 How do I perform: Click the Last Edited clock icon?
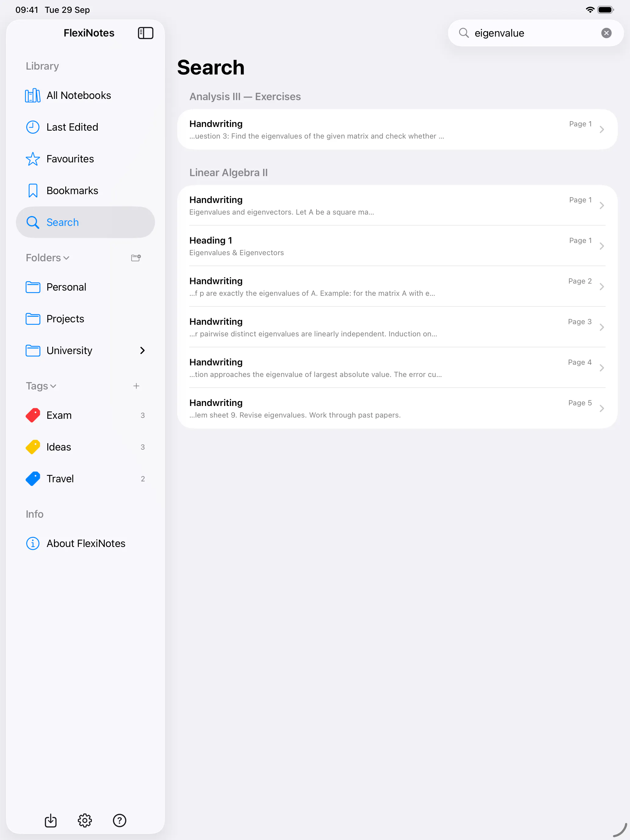(x=33, y=127)
